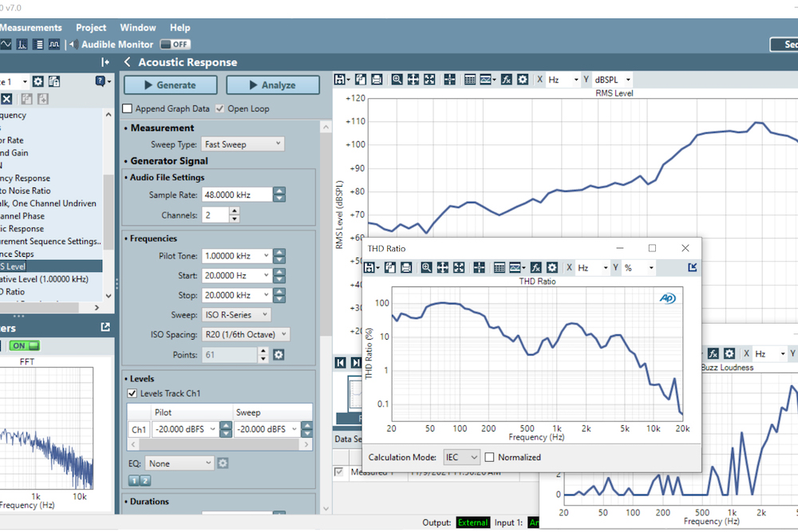Uncheck the Open Loop checkbox

click(x=220, y=108)
